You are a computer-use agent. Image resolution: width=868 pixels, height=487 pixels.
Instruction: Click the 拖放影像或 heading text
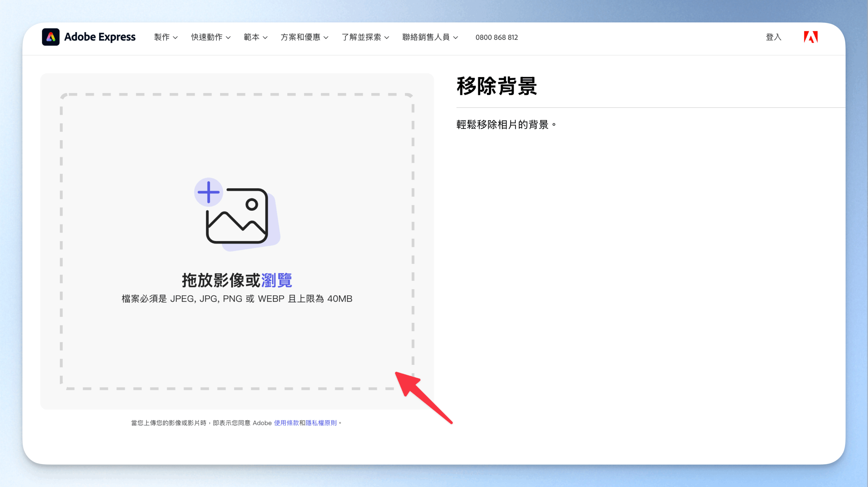(221, 280)
